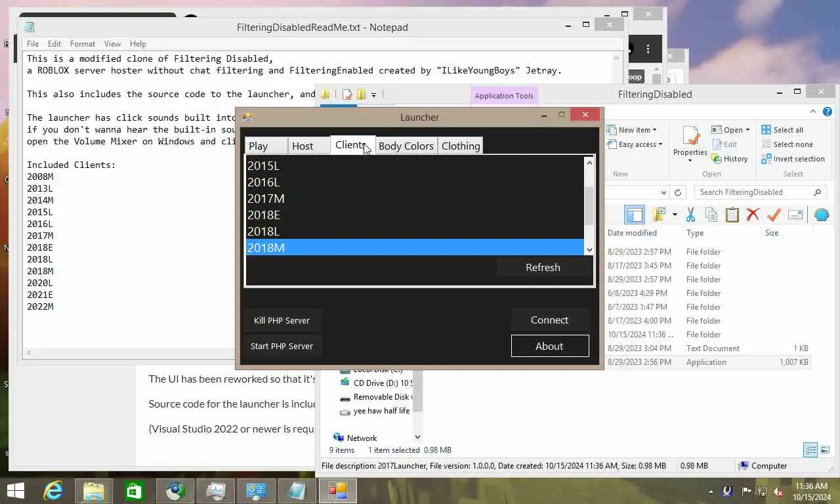Switch Explorer to details view toggle
The width and height of the screenshot is (840, 504).
click(810, 450)
